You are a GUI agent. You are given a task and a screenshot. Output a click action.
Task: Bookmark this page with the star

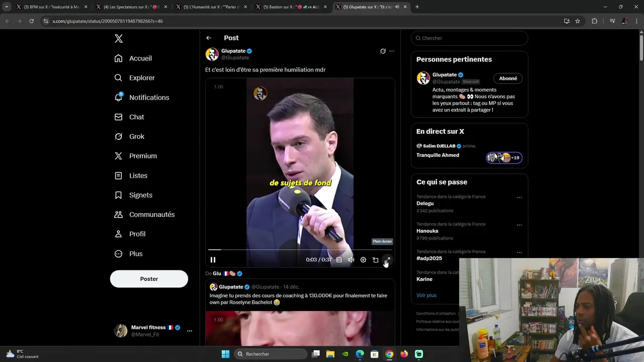(x=578, y=21)
